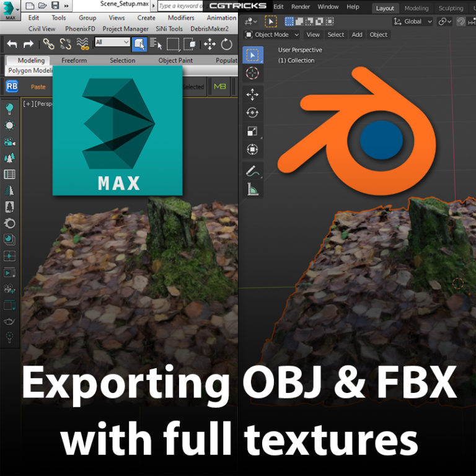Open the Object Mode dropdown
Screen dimensions: 476x476
pos(272,35)
